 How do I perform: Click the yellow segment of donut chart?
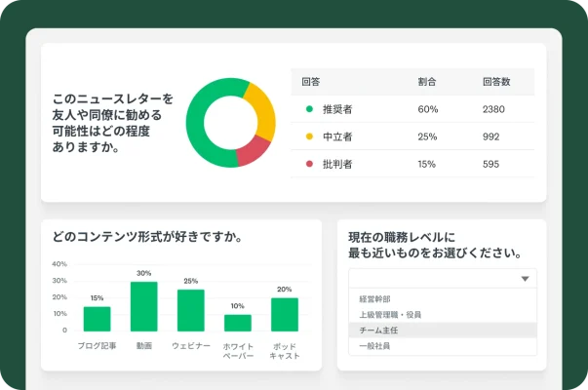coord(264,114)
